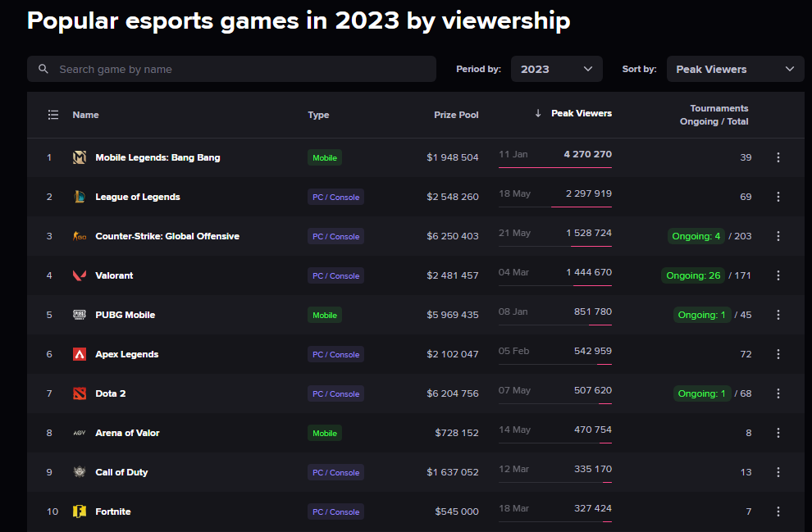This screenshot has height=532, width=812.
Task: Open the kebab menu for Fortnite row
Action: click(x=778, y=512)
